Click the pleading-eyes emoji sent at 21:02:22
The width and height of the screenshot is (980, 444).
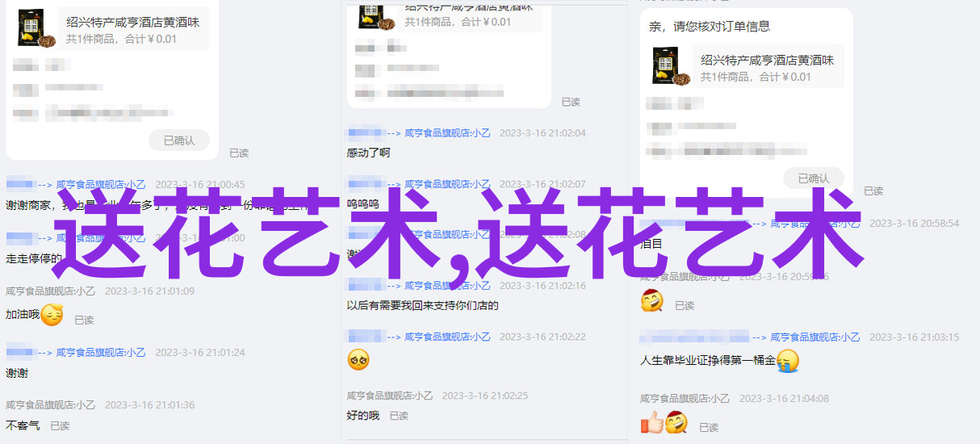[x=358, y=359]
